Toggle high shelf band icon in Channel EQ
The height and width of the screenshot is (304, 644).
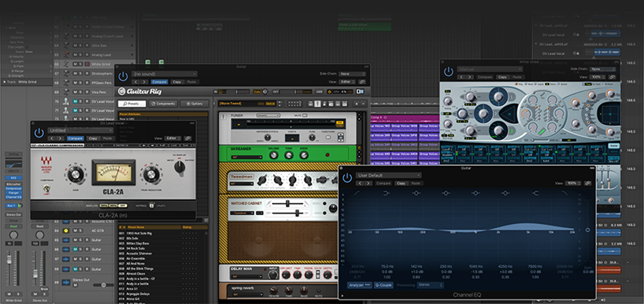[535, 193]
